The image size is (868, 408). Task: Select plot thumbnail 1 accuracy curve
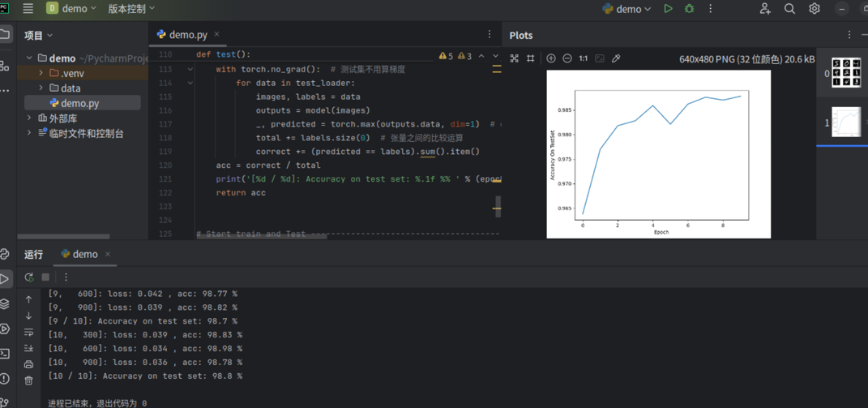pos(846,122)
